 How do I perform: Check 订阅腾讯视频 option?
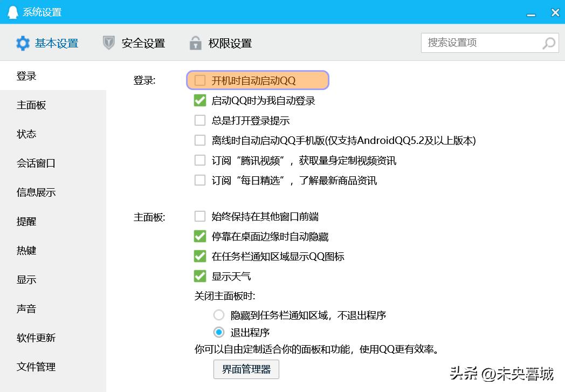point(199,160)
